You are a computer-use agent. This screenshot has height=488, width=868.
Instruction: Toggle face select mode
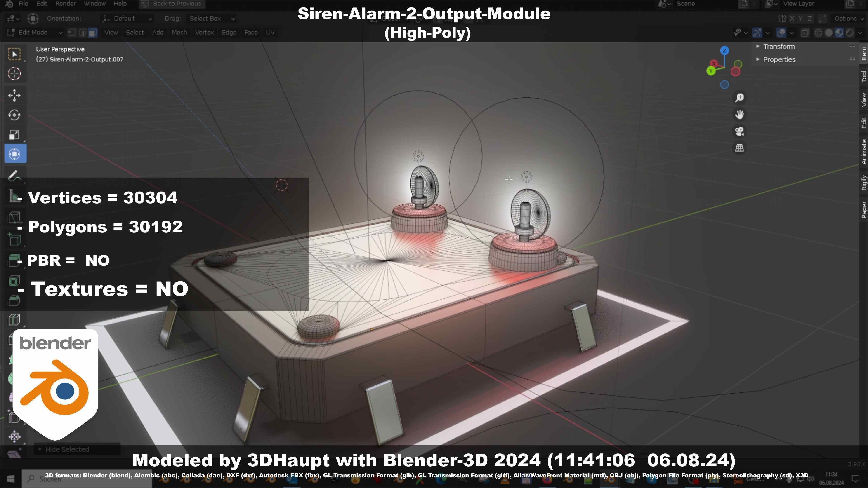coord(93,32)
